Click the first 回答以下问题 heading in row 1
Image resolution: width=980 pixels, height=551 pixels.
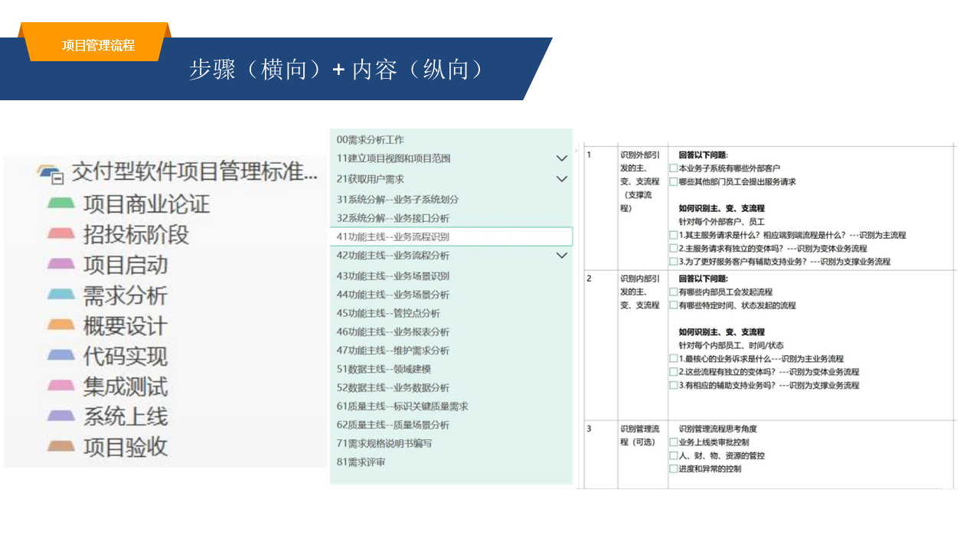(703, 155)
